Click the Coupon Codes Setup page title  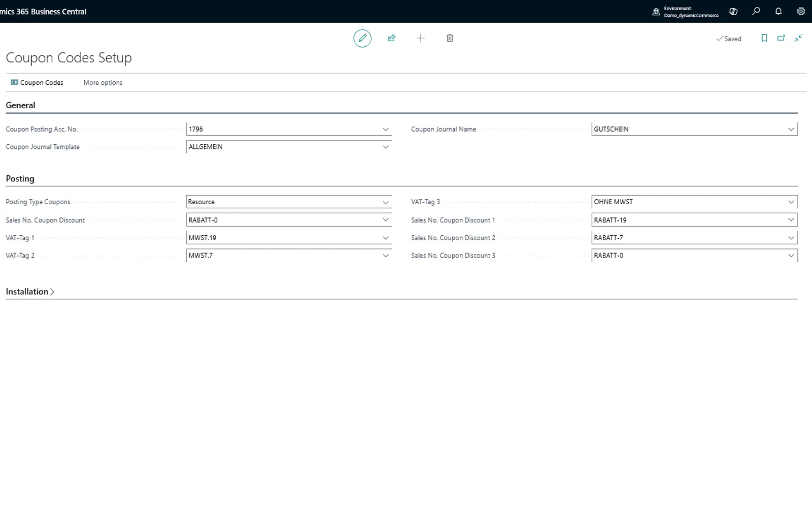tap(69, 57)
